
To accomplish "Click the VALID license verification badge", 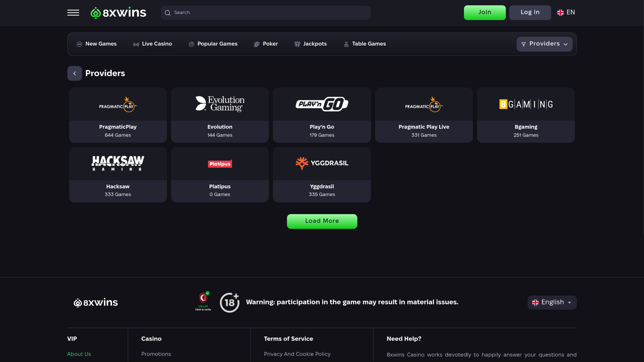I will click(x=203, y=301).
